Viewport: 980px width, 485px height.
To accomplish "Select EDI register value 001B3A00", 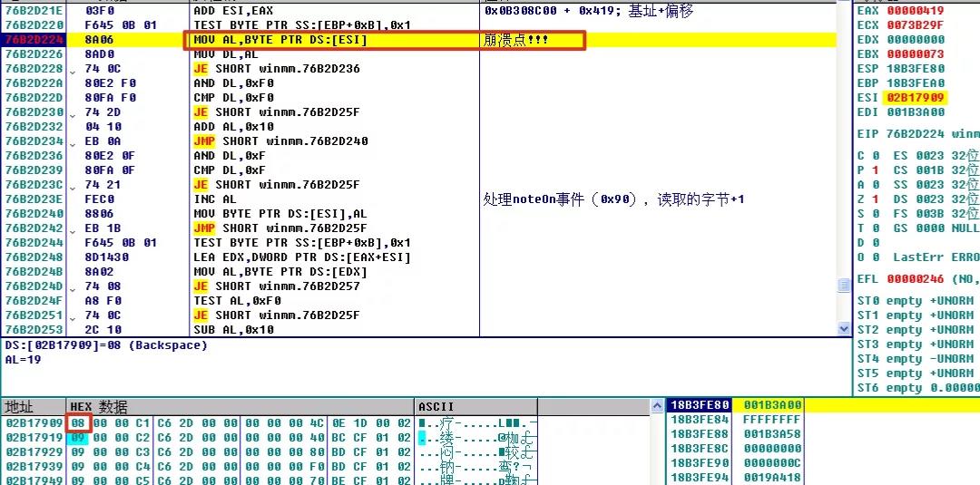I will tap(916, 112).
